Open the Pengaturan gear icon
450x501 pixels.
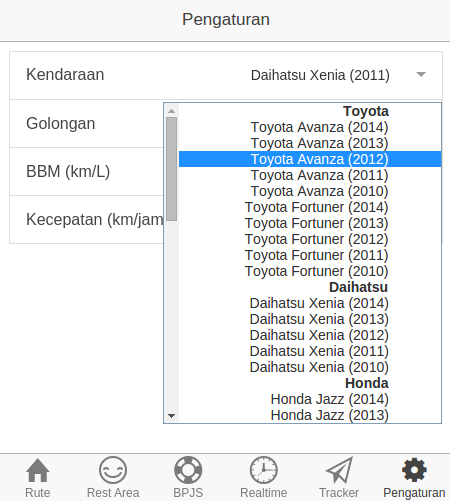(x=414, y=470)
